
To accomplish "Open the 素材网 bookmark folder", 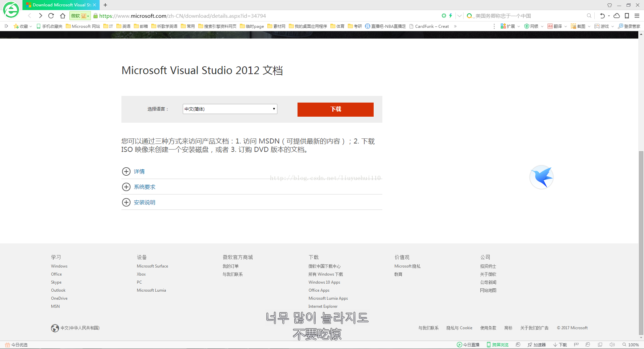I will tap(276, 26).
